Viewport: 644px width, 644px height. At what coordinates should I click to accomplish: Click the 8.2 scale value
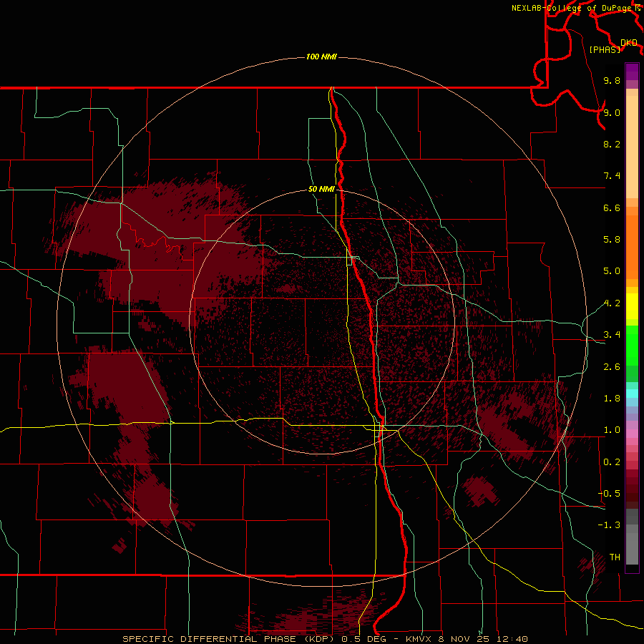coord(612,144)
